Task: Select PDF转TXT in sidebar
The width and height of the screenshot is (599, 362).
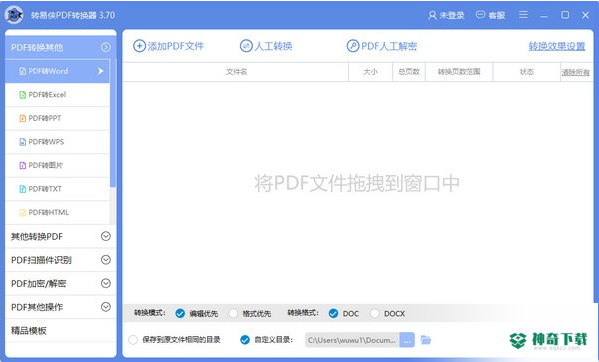Action: click(x=57, y=189)
